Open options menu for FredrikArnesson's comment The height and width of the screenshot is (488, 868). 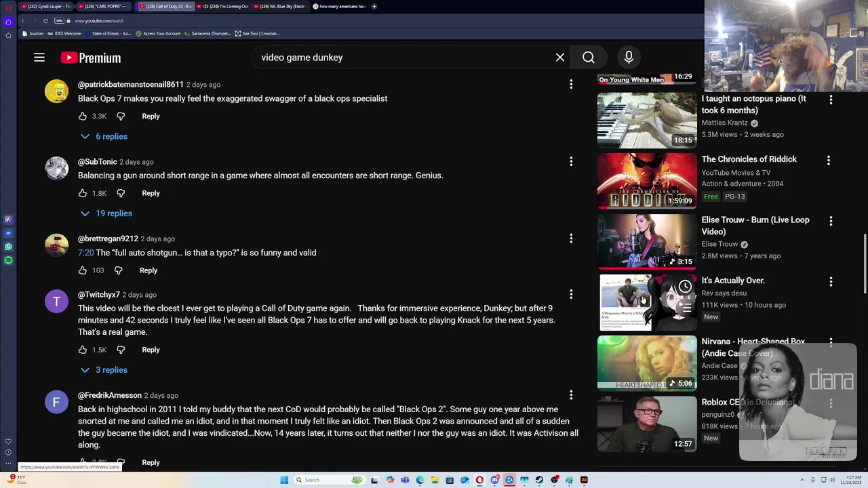click(x=571, y=395)
